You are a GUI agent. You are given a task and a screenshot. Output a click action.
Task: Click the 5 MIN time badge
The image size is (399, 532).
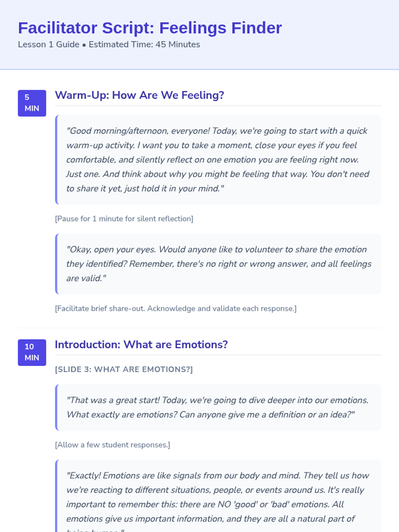[x=32, y=103]
